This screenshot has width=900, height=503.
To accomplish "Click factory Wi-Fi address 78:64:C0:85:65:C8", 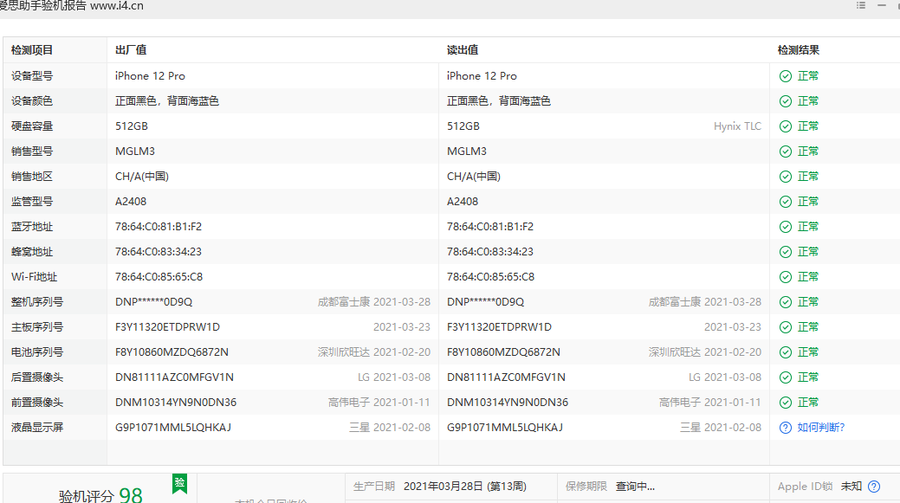I will pos(159,277).
